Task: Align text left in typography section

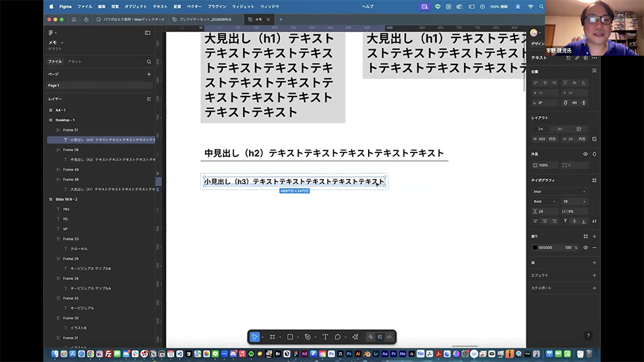Action: [536, 221]
